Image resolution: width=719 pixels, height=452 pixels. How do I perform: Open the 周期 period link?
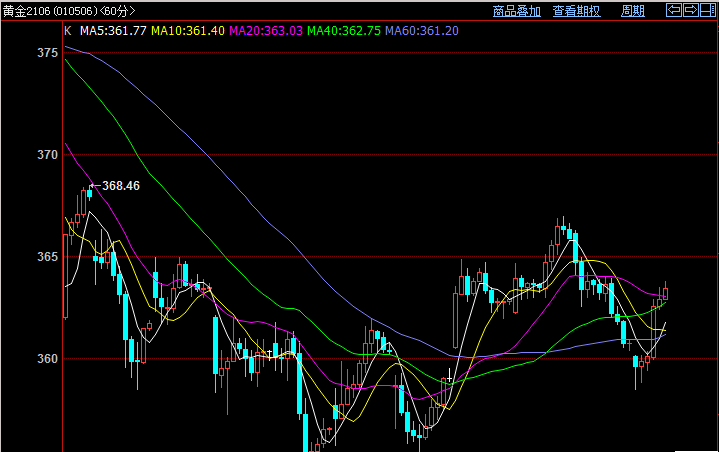click(x=633, y=11)
